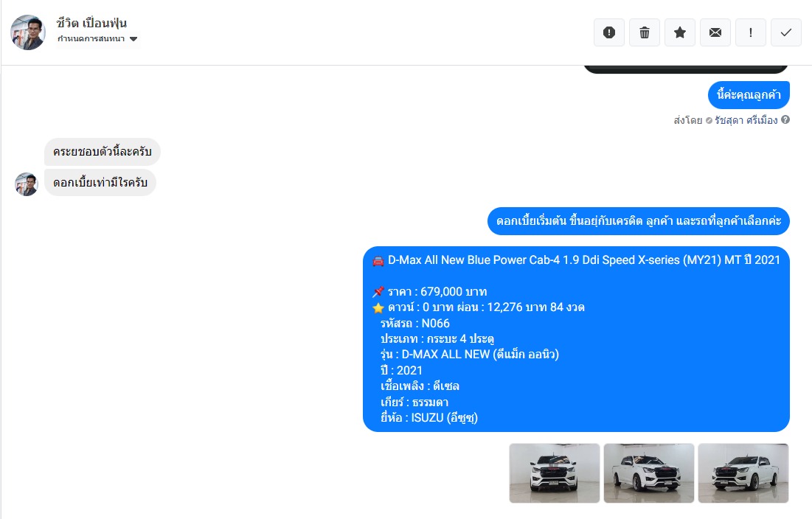Click the interest rate reply message bubble

639,221
